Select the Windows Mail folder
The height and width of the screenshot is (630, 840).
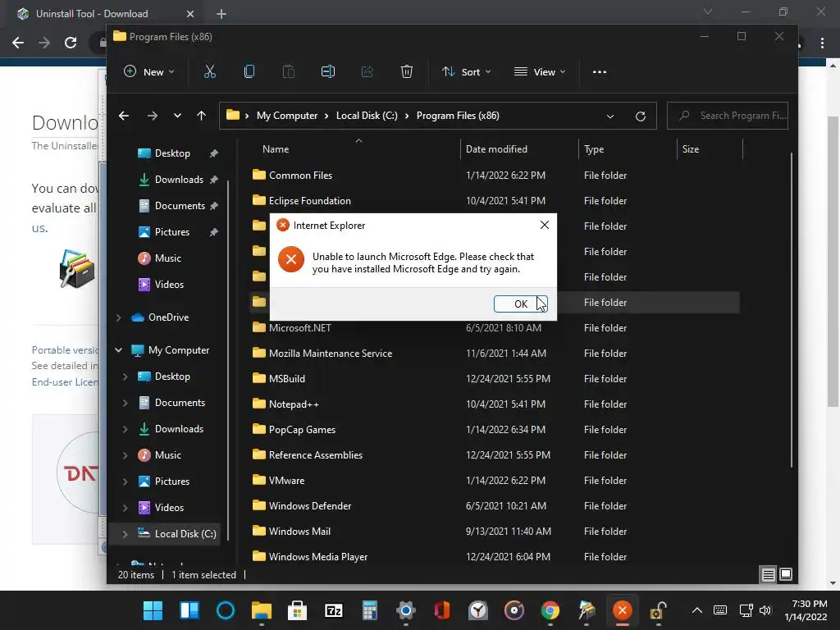495,532
